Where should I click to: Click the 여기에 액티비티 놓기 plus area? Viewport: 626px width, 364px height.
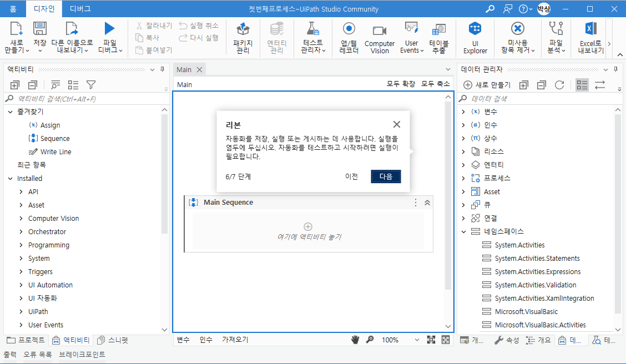308,227
